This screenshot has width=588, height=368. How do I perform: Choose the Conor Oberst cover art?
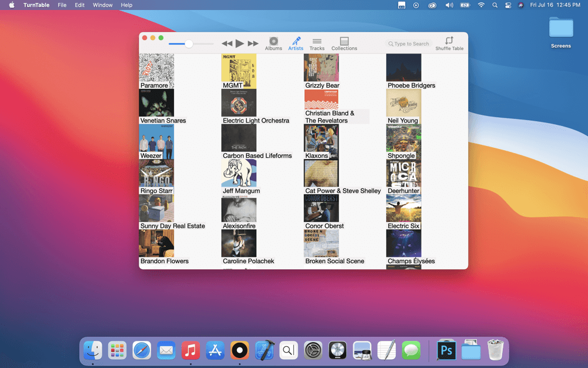pos(322,208)
